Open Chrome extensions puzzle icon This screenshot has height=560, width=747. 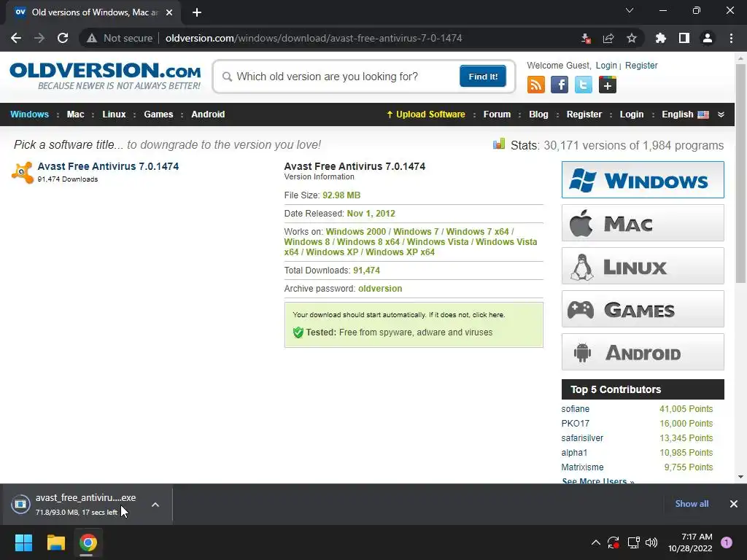coord(660,38)
